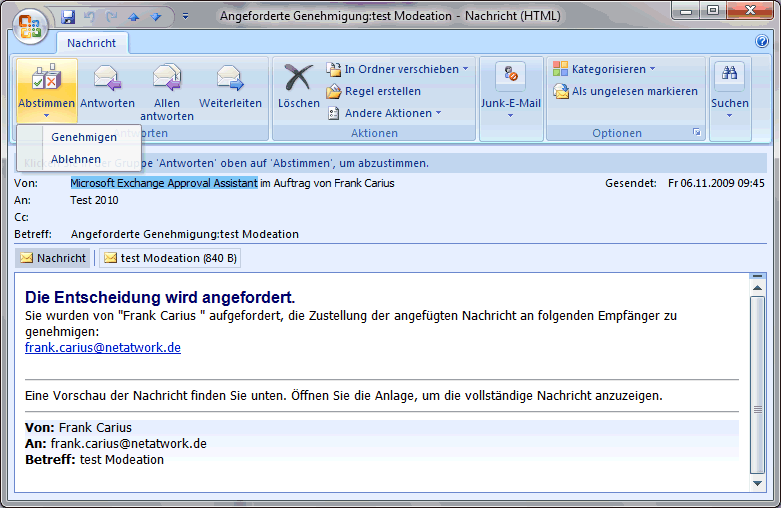Viewport: 781px width, 508px height.
Task: Click In Ordner verschieben folder icon
Action: pyautogui.click(x=333, y=69)
